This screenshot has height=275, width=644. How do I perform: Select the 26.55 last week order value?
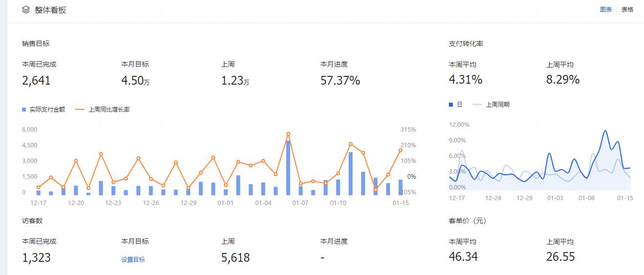click(x=560, y=256)
